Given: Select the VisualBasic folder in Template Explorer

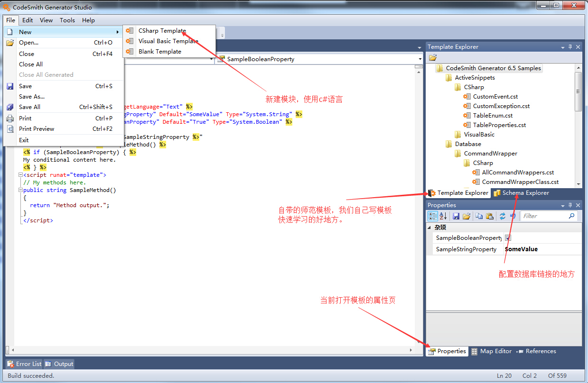Looking at the screenshot, I should pyautogui.click(x=479, y=135).
